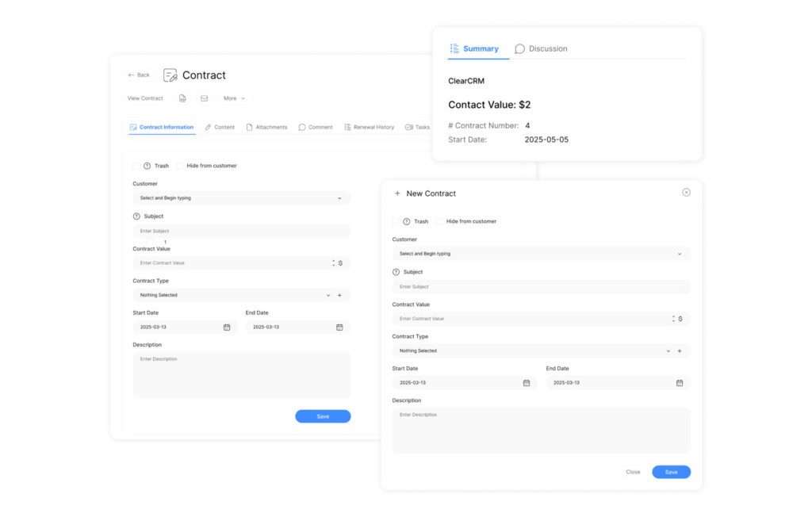Click the PDF export icon beside View Contract
Image resolution: width=812 pixels, height=517 pixels.
click(x=182, y=98)
